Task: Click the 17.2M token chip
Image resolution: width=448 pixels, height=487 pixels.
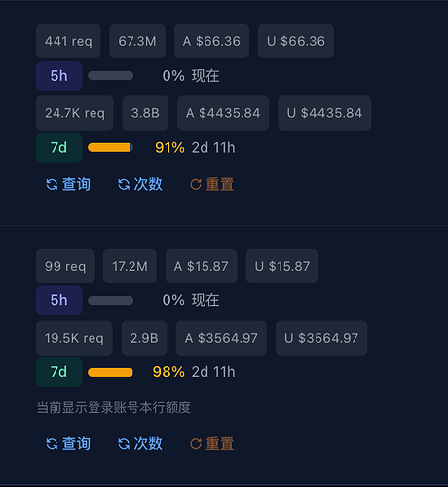Action: pyautogui.click(x=130, y=266)
